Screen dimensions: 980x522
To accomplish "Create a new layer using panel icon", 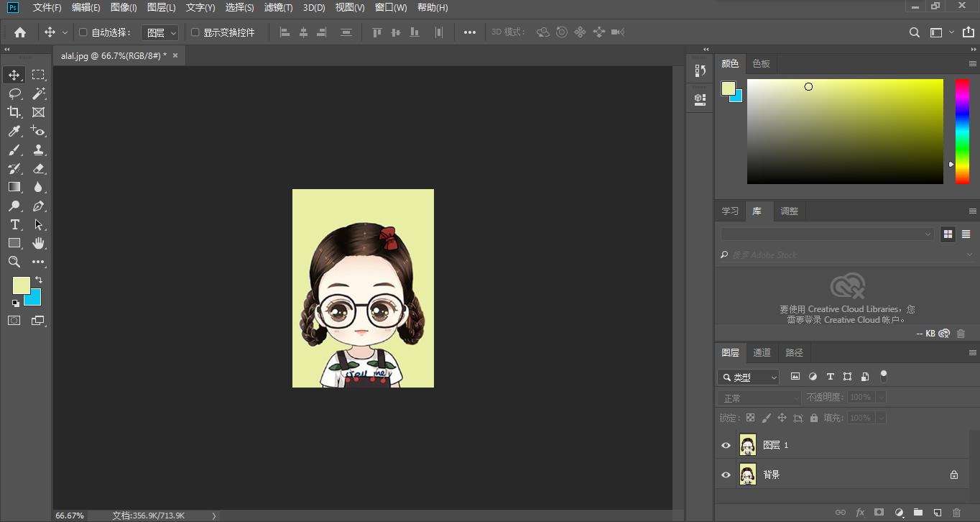I will (x=937, y=513).
